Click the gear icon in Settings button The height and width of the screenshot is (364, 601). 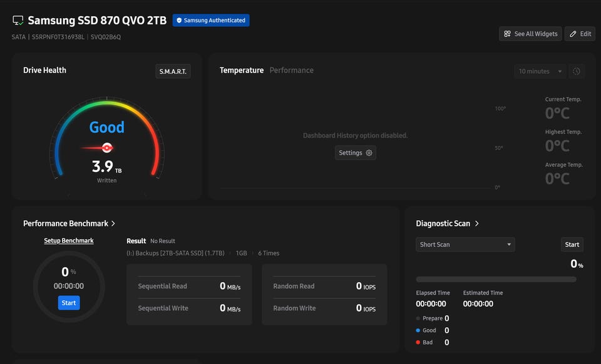click(369, 153)
